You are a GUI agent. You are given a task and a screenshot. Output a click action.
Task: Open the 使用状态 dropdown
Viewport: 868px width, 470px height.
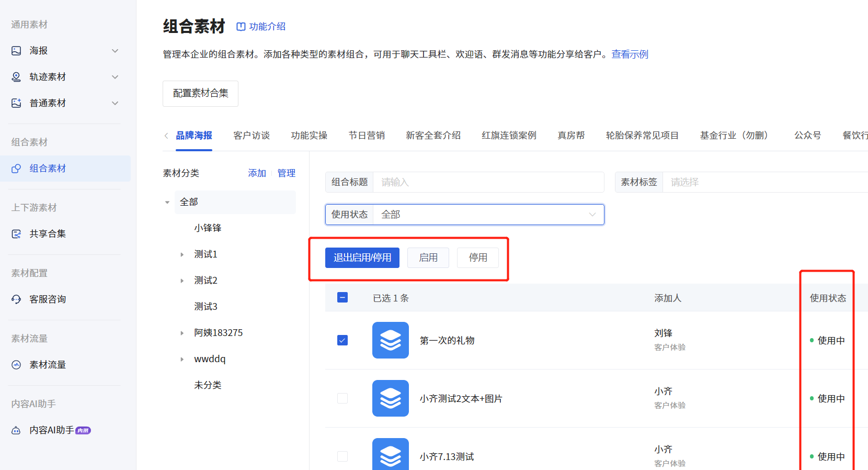click(465, 215)
